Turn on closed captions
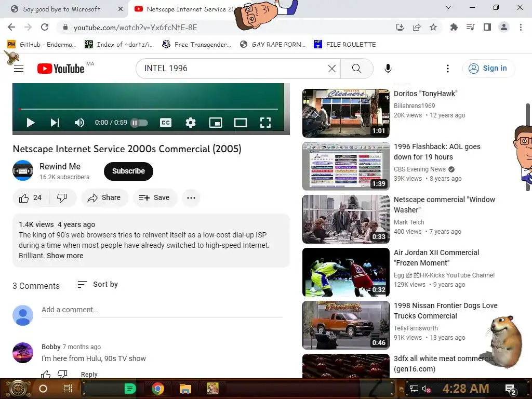The image size is (532, 399). [166, 123]
